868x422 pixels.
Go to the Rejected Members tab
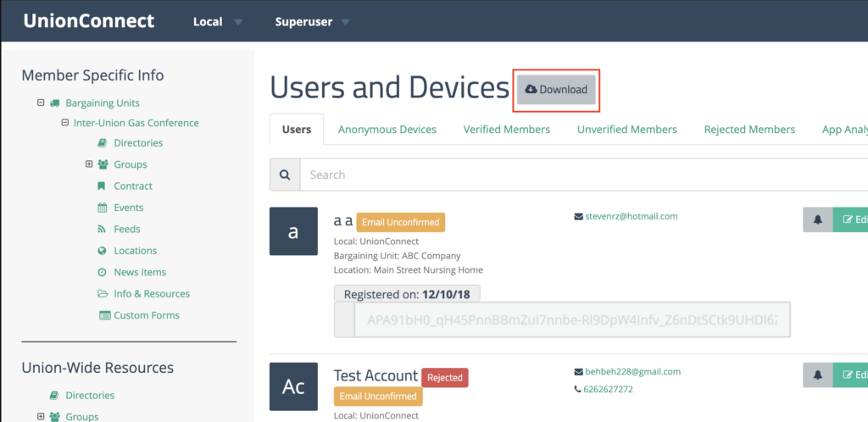(749, 130)
